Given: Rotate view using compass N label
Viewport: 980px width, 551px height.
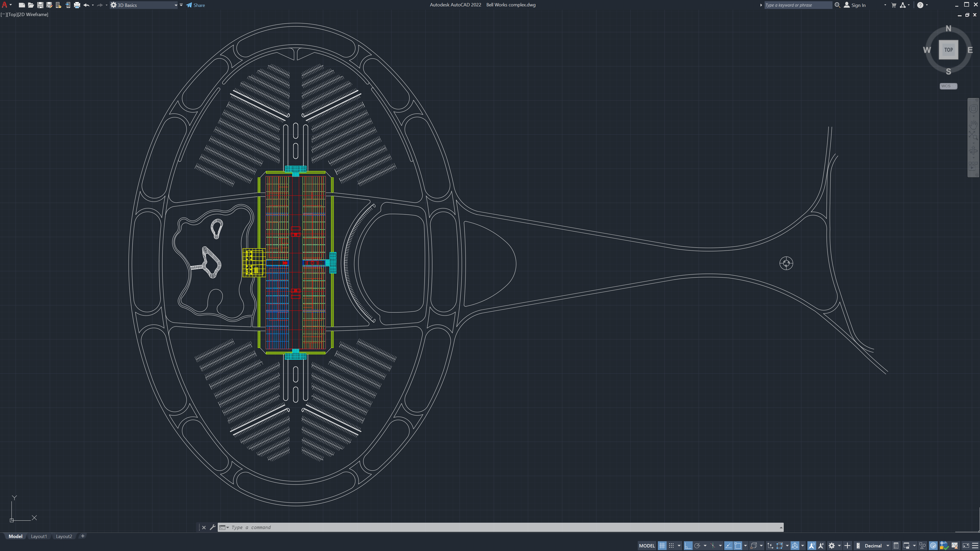Looking at the screenshot, I should [948, 29].
